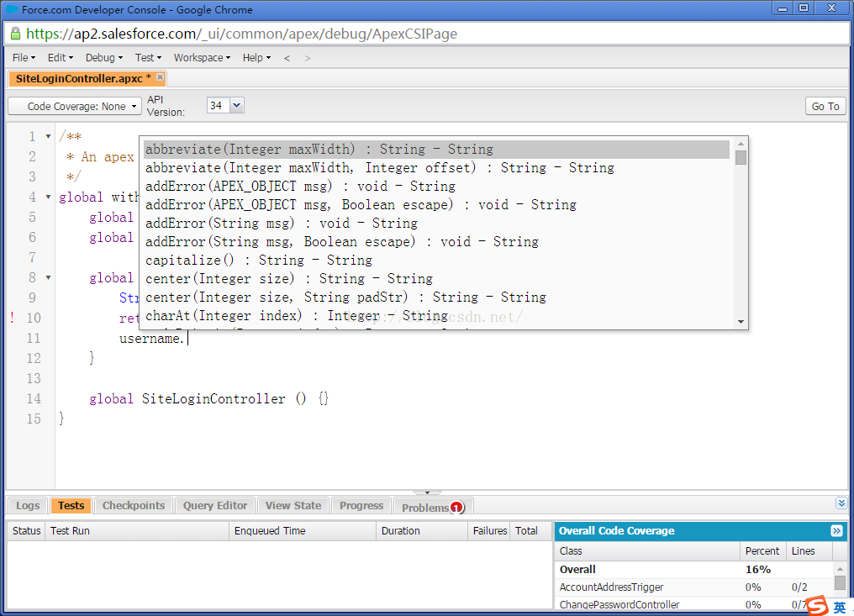Click the secure lock icon in address bar

(15, 34)
